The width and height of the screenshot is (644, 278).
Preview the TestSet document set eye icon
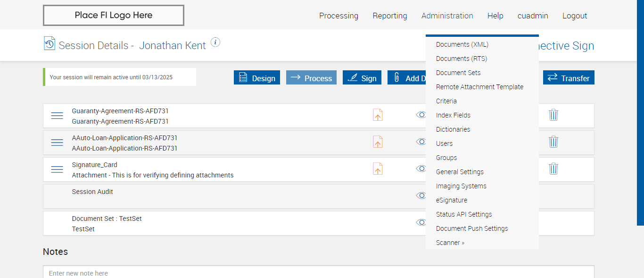(x=421, y=222)
